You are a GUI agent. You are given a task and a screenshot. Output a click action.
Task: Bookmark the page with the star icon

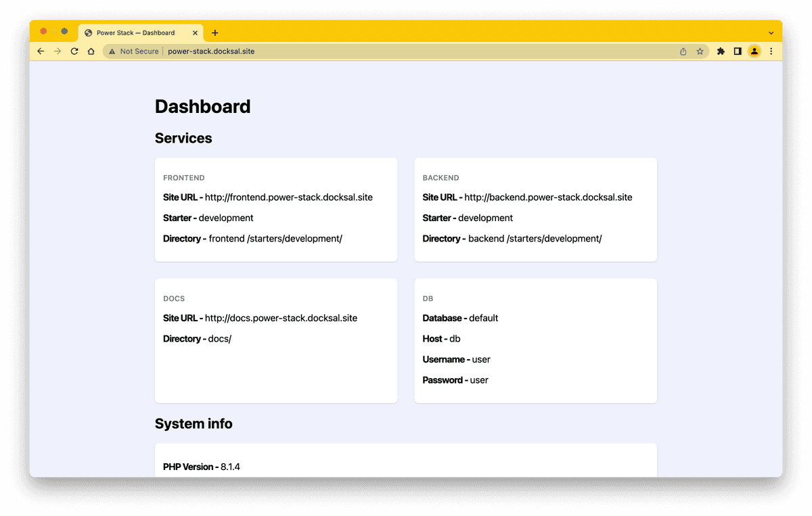(x=700, y=51)
